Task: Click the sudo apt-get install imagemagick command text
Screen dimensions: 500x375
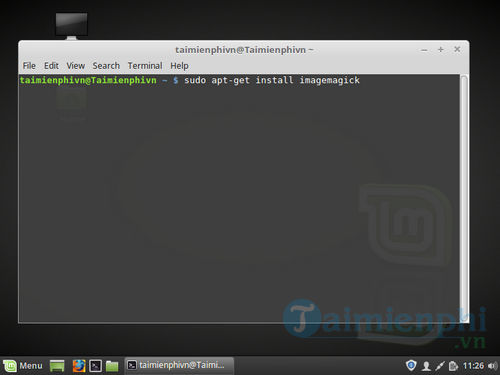Action: [272, 80]
